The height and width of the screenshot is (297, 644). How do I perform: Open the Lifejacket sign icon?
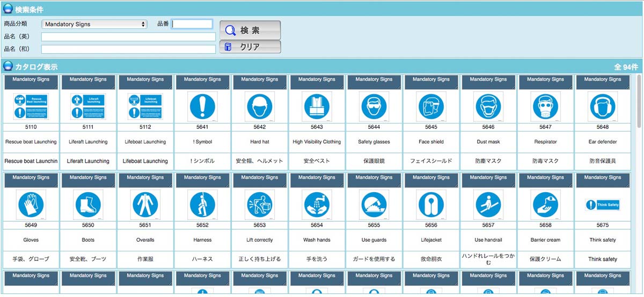(x=431, y=205)
